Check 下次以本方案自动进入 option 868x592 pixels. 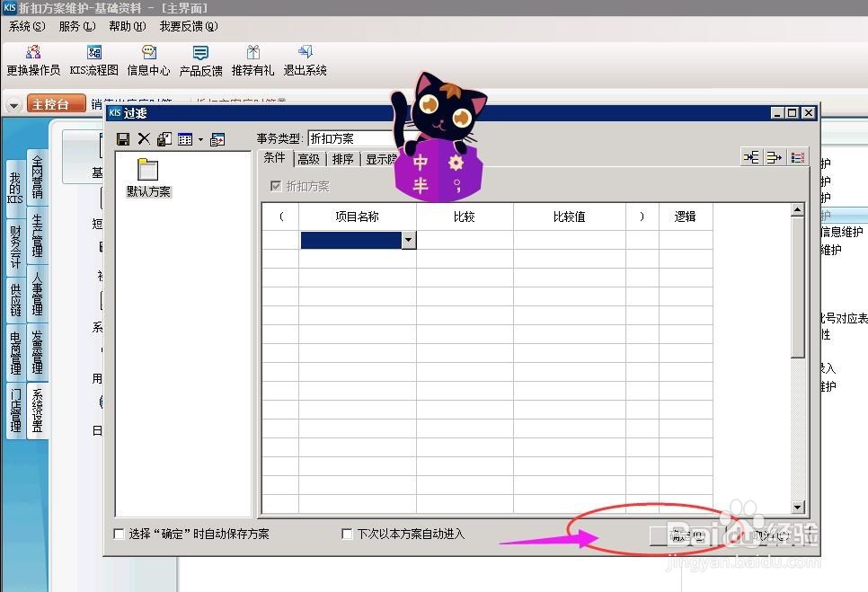tap(347, 533)
